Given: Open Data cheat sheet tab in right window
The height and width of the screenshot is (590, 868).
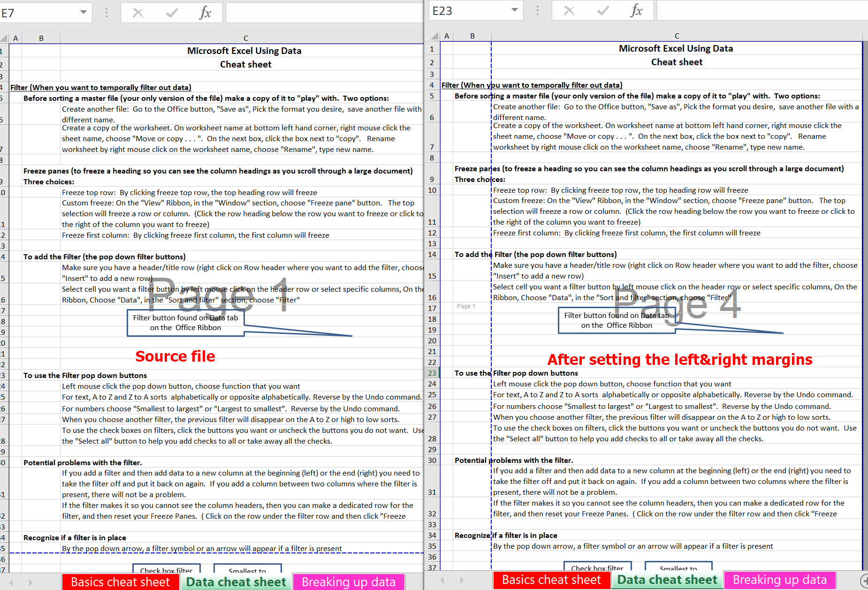Looking at the screenshot, I should tap(667, 580).
